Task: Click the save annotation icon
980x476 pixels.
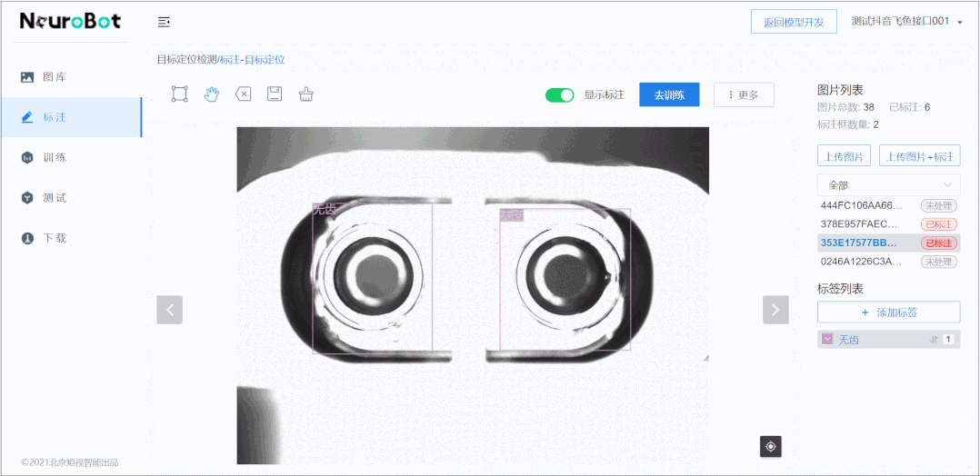Action: pyautogui.click(x=275, y=94)
